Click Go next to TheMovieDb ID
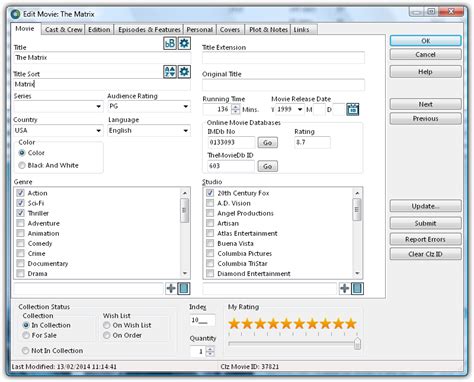 point(267,166)
